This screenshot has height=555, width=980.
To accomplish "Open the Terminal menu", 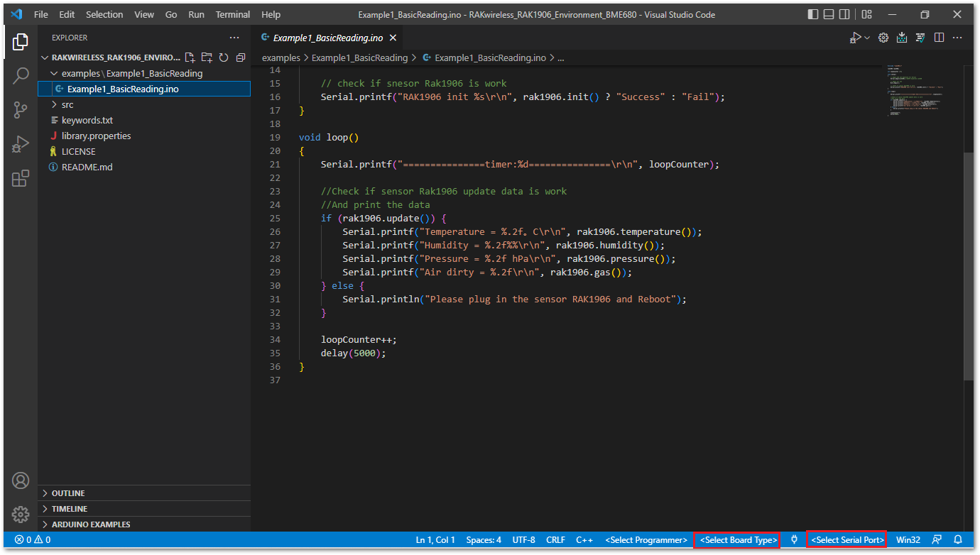I will (233, 14).
